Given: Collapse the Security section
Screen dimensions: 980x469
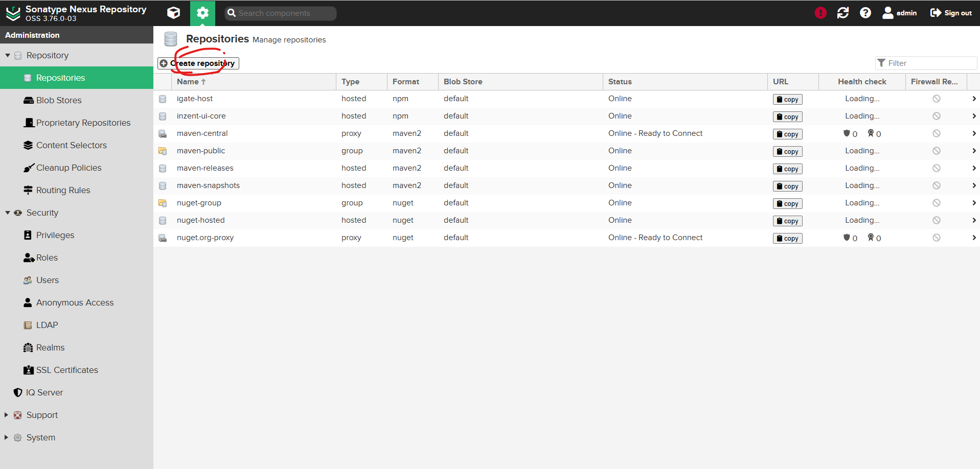Looking at the screenshot, I should [8, 213].
